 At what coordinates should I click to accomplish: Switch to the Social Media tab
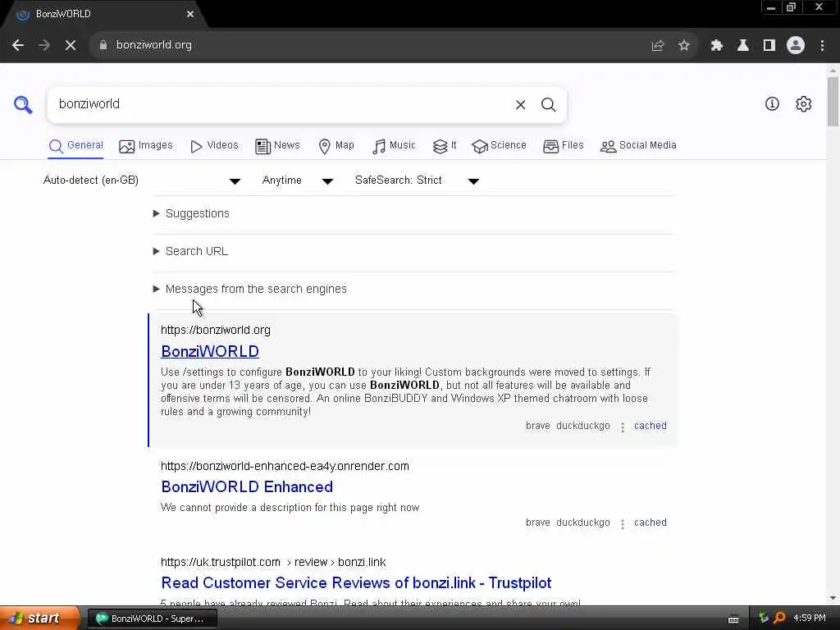638,146
